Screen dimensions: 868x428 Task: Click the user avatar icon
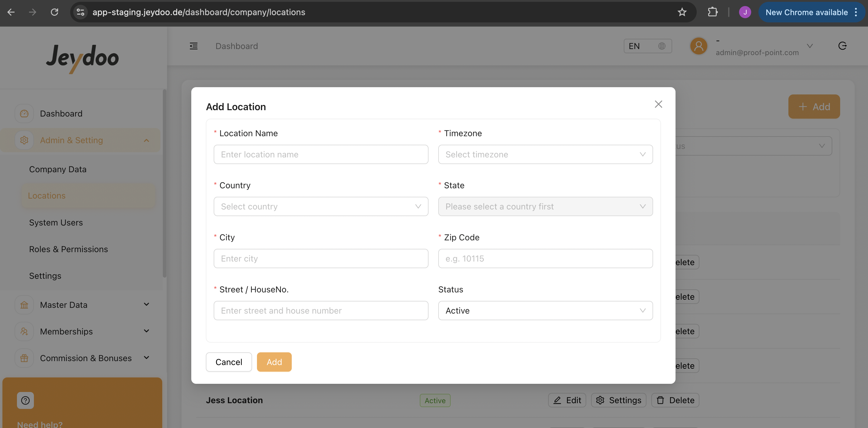[699, 46]
